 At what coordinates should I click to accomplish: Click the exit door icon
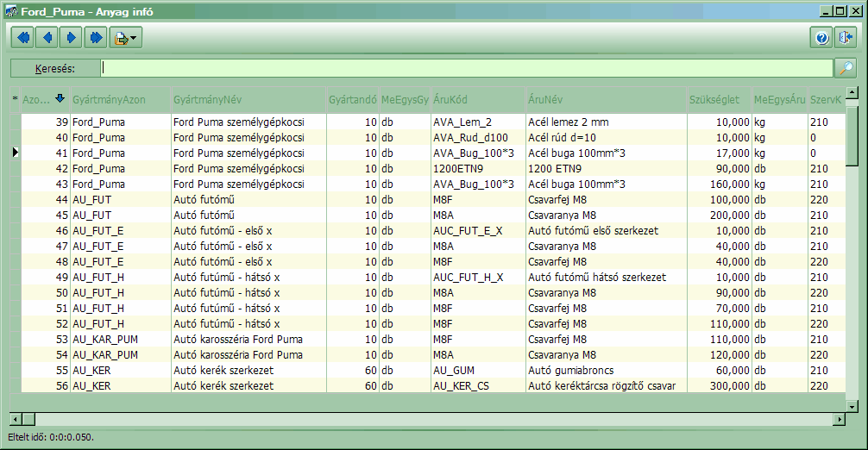tap(846, 38)
